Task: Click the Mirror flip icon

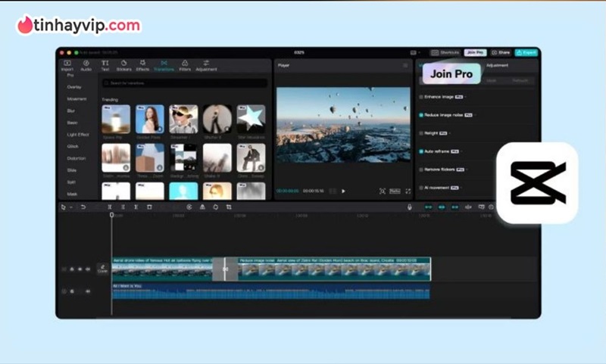Action: [202, 207]
